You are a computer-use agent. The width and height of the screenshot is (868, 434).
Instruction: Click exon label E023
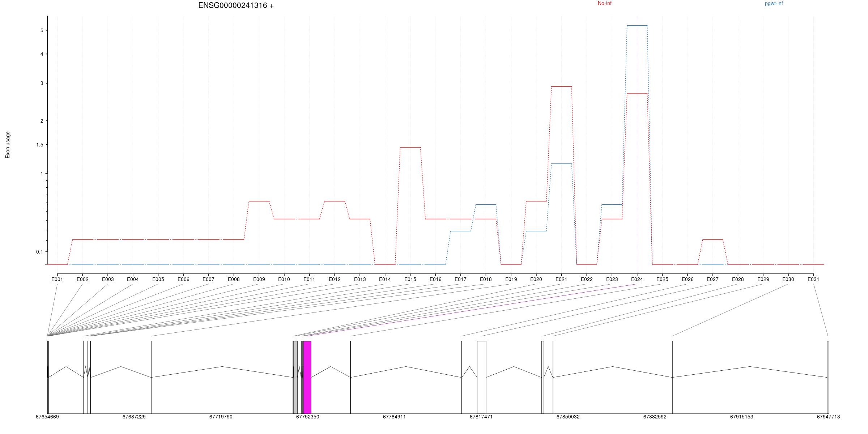click(612, 279)
